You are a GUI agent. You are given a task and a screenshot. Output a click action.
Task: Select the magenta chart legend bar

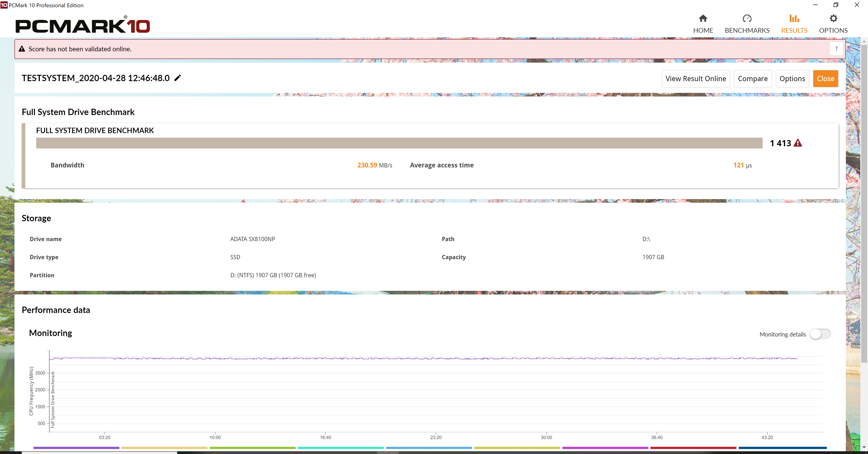605,448
